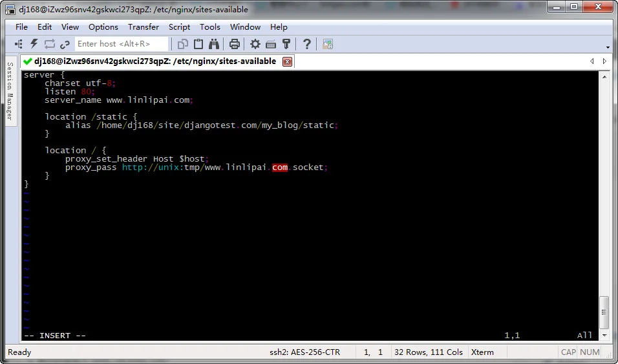Click the 'charset utf-8;' line
Image resolution: width=618 pixels, height=364 pixels.
[x=80, y=83]
